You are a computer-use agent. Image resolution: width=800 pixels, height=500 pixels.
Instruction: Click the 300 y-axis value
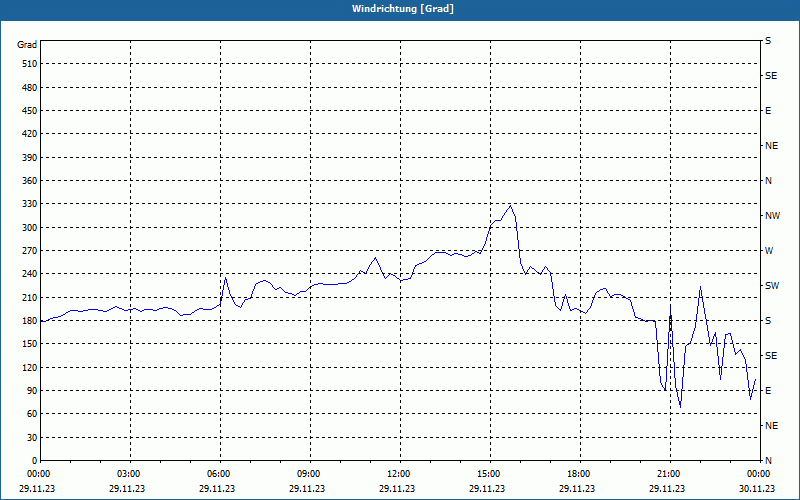30,228
